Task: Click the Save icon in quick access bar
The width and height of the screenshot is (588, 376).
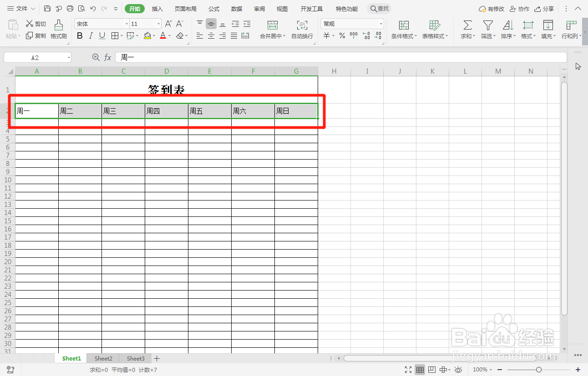Action: 47,9
